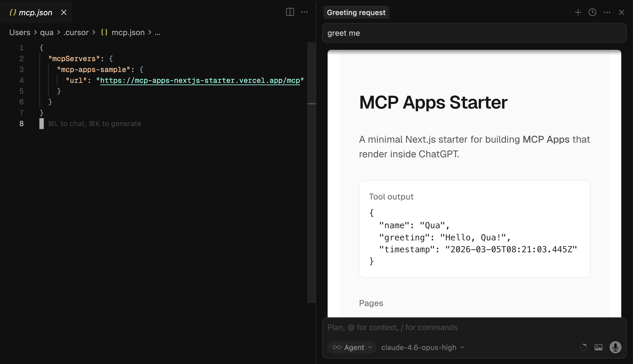Activate voice input with the microphone icon

(615, 347)
